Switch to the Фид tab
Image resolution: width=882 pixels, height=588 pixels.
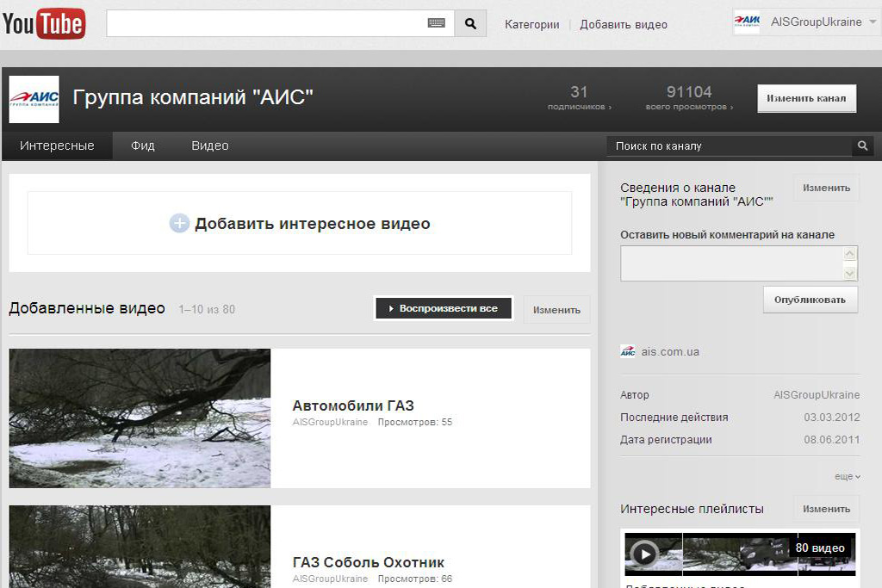click(143, 146)
